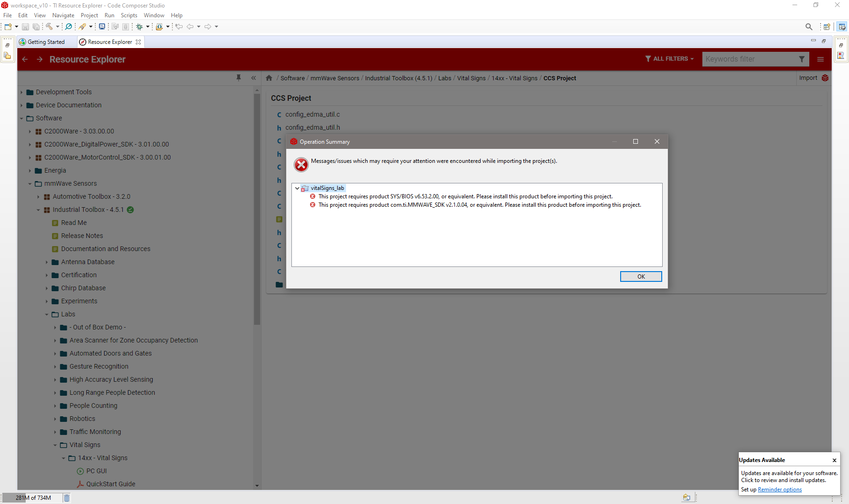Collapse the Vital Signs tree node
849x504 pixels.
(x=55, y=445)
